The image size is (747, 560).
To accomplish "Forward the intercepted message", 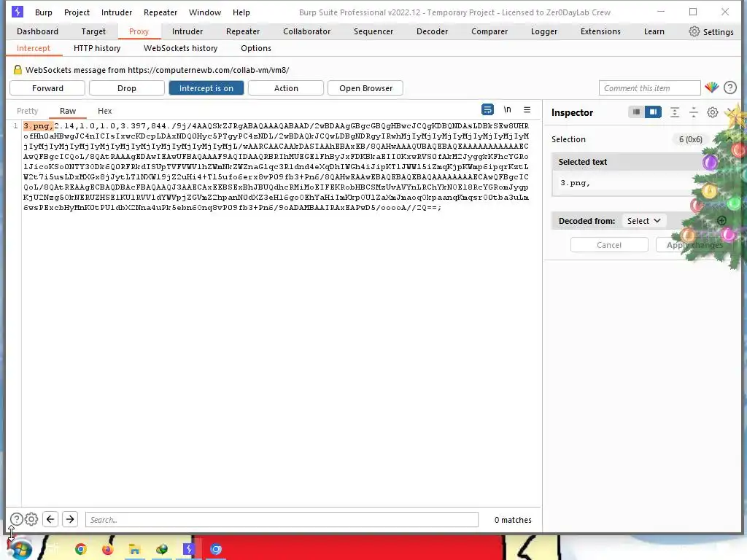I will pyautogui.click(x=47, y=88).
